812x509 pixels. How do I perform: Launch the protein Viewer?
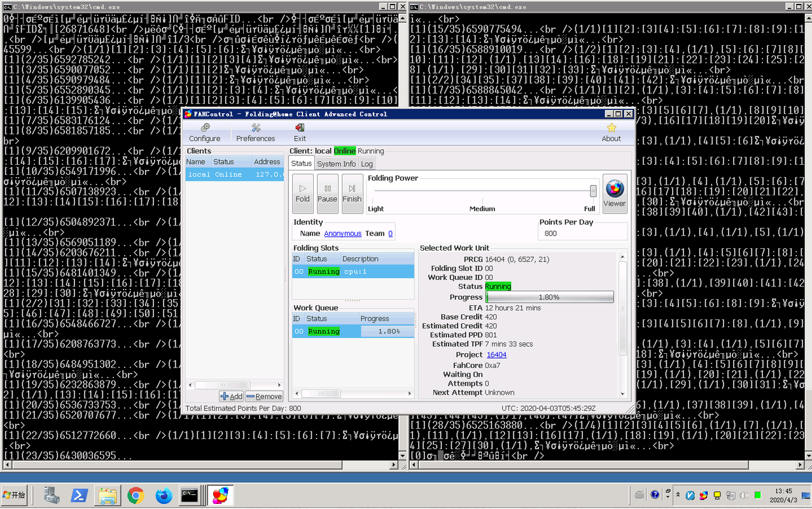[x=615, y=193]
